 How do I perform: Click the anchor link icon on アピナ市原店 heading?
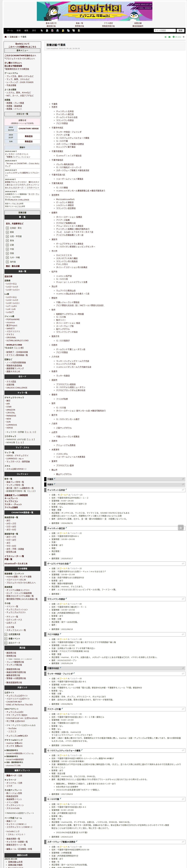click(x=183, y=634)
